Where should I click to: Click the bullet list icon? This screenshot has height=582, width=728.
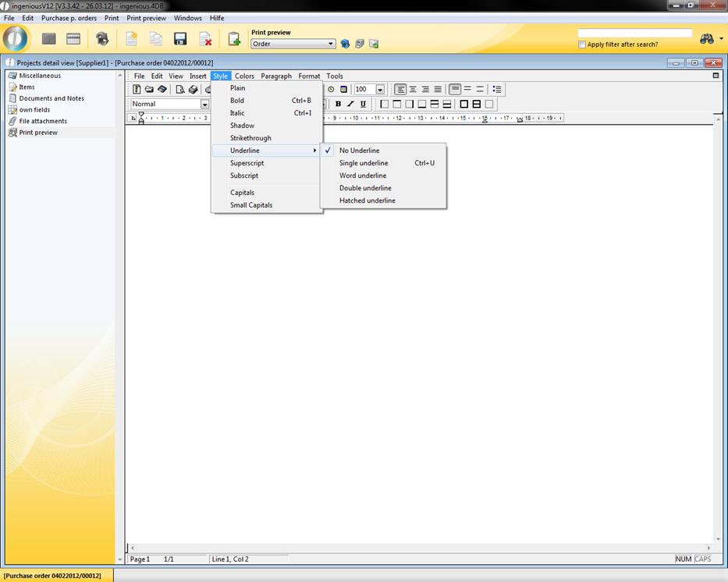(x=497, y=90)
